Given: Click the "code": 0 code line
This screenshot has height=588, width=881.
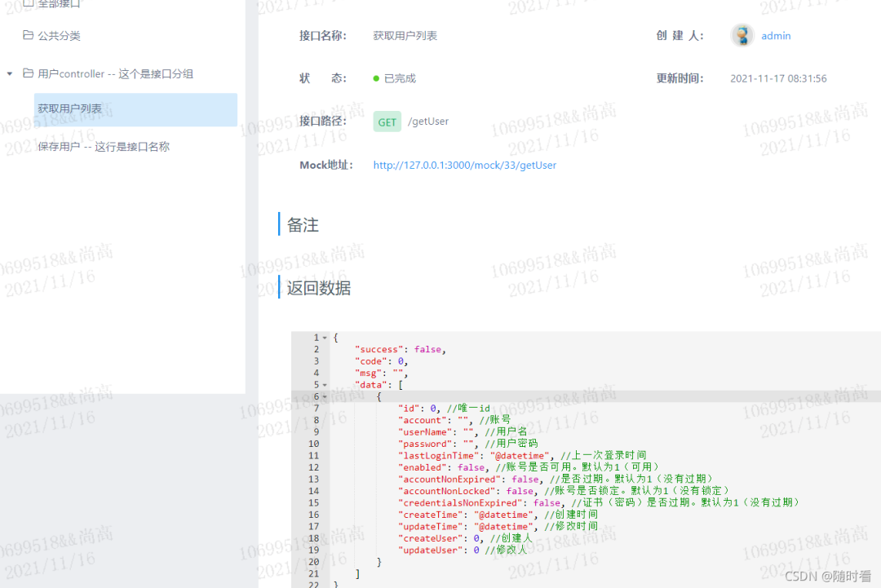Looking at the screenshot, I should click(381, 361).
